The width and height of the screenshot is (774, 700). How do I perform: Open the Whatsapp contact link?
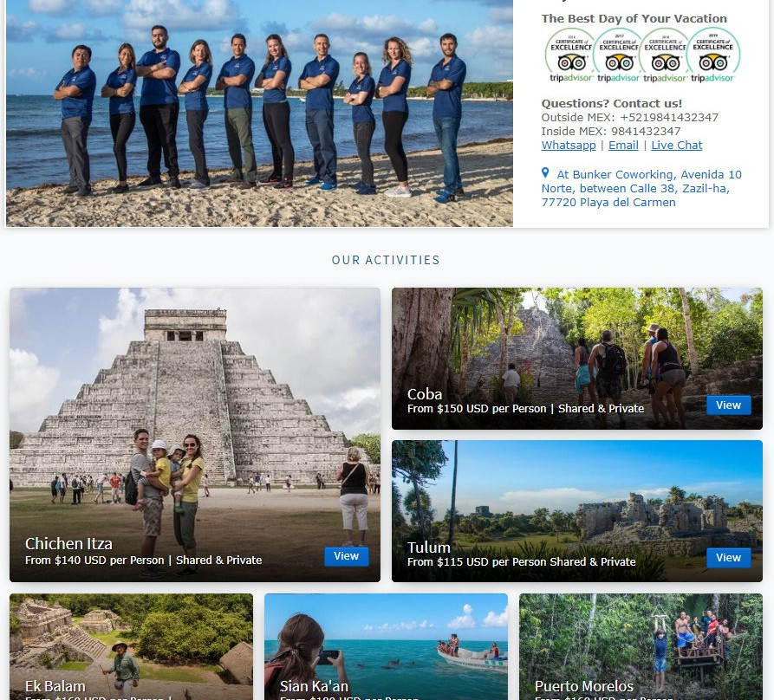click(569, 145)
